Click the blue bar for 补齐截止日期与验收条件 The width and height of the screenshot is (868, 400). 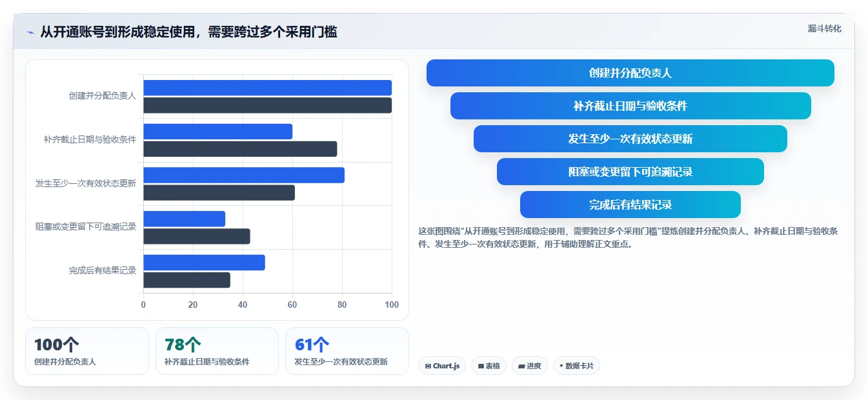click(217, 132)
